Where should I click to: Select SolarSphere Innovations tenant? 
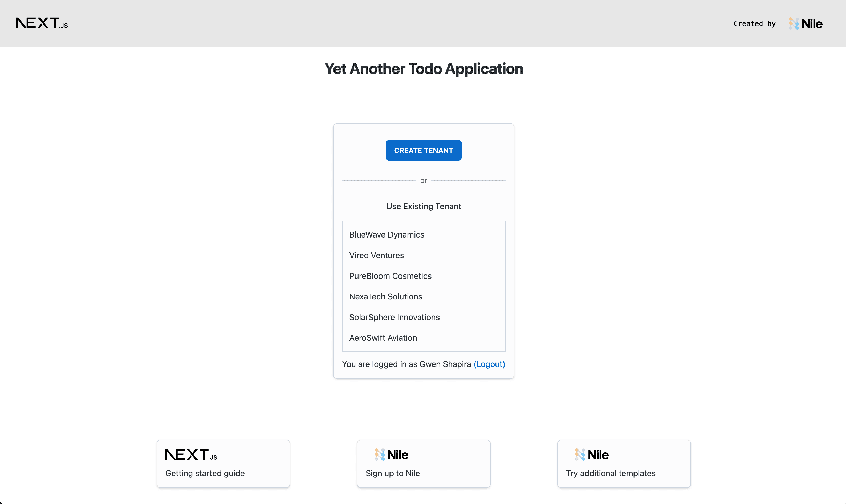(x=394, y=317)
